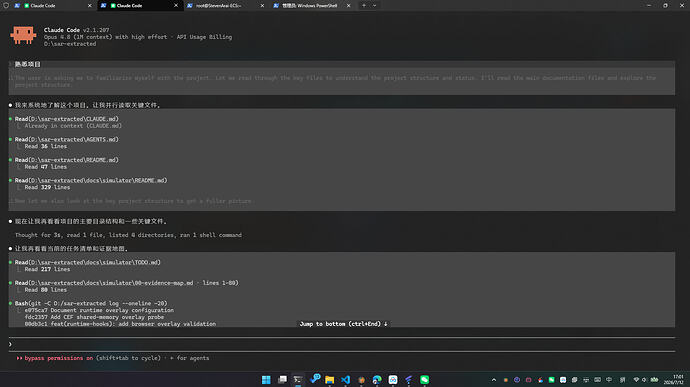
Task: Click 'Read 329 lines' result text
Action: coord(47,187)
